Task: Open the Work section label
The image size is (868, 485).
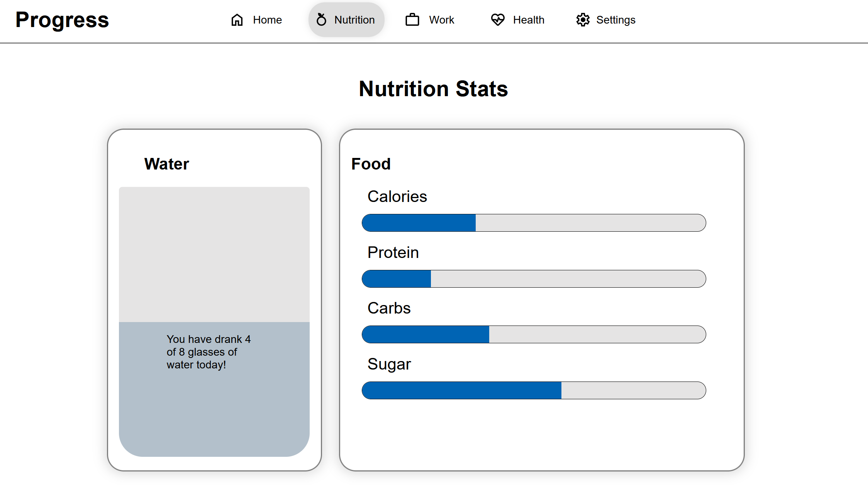Action: click(x=441, y=20)
